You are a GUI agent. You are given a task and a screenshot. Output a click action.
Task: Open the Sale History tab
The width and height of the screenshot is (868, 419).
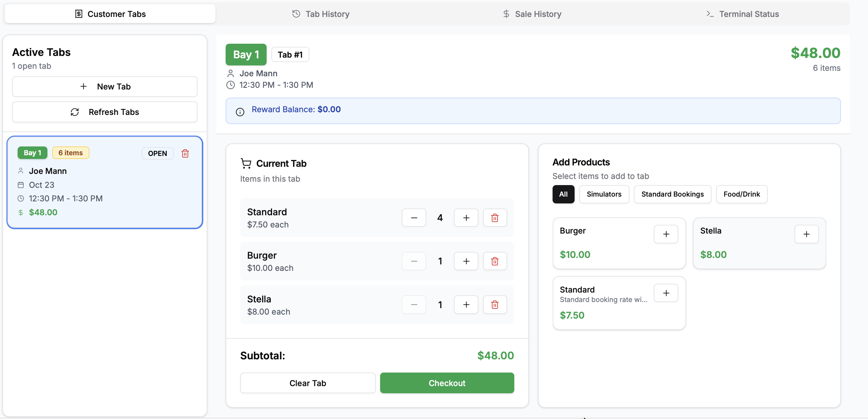pos(532,14)
